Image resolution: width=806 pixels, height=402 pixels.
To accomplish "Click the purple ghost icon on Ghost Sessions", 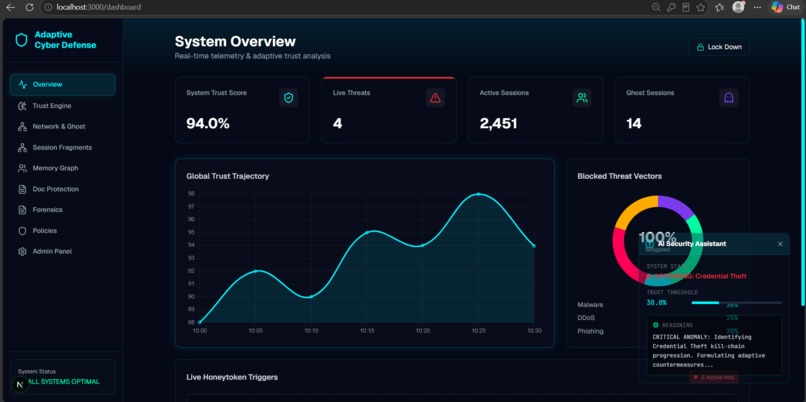I will pyautogui.click(x=728, y=98).
